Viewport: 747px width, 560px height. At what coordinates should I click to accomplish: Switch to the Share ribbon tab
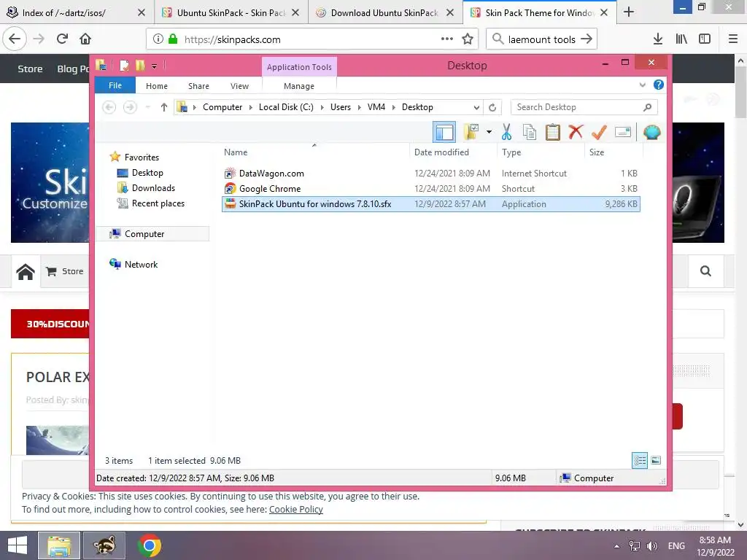point(198,86)
